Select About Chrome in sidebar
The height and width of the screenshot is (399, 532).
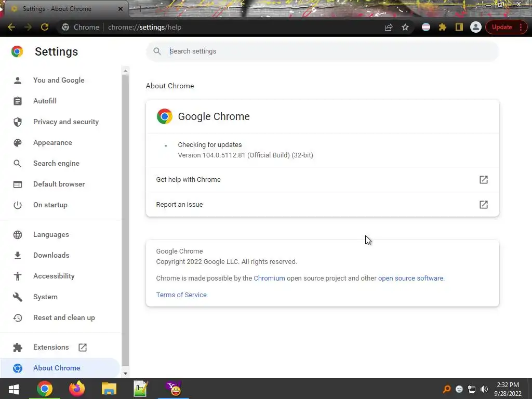click(57, 368)
